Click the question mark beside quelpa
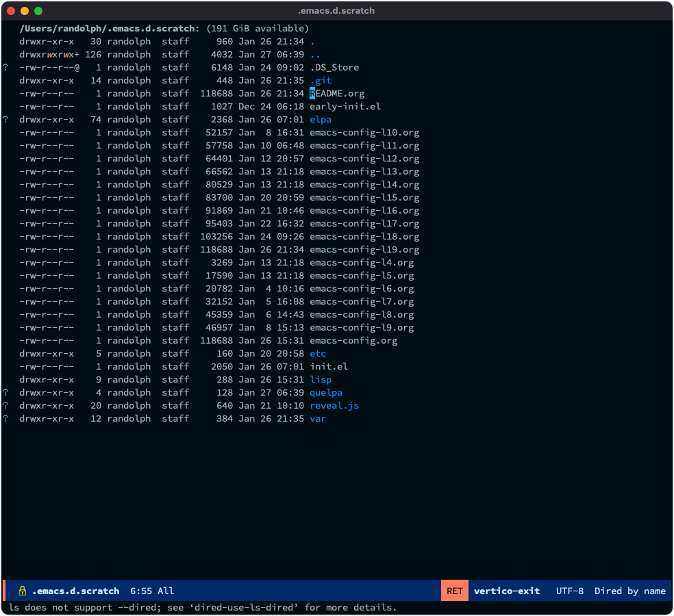674x616 pixels. [5, 392]
